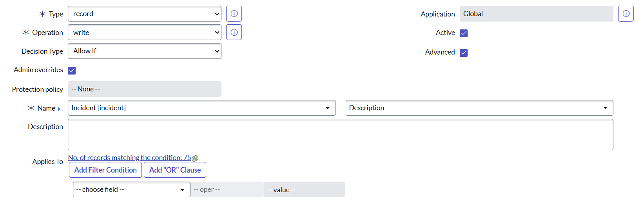
Task: Click Add Filter Condition button
Action: pyautogui.click(x=105, y=170)
